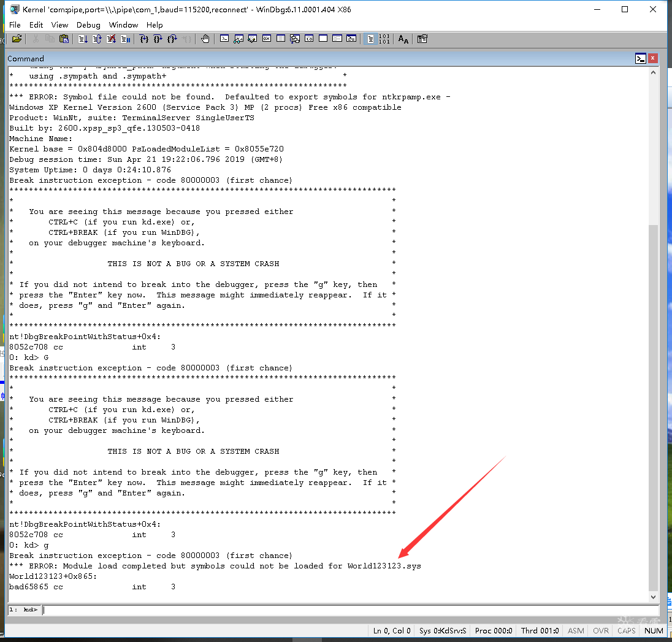This screenshot has width=672, height=642.
Task: Click the '0: kd> G' uppercase command line
Action: pos(29,357)
